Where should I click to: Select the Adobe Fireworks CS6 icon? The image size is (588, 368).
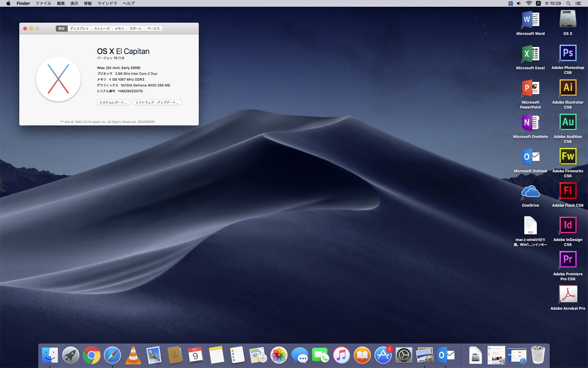pyautogui.click(x=567, y=157)
